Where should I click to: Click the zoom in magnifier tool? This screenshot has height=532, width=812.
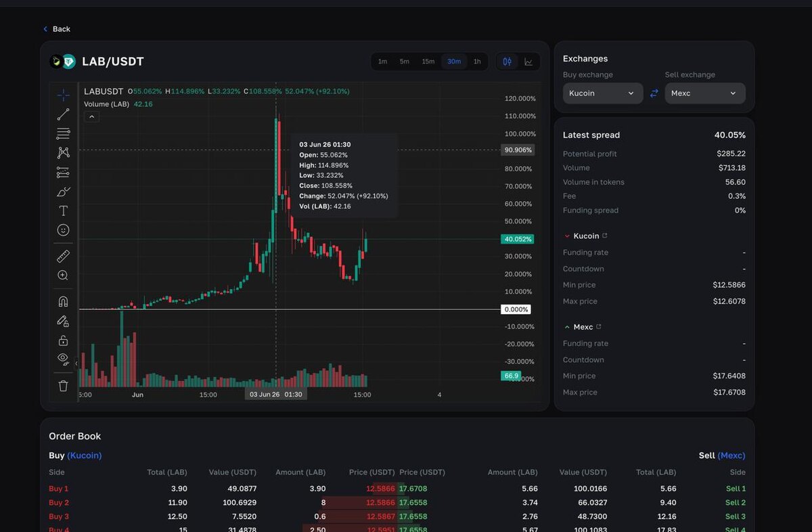(63, 275)
